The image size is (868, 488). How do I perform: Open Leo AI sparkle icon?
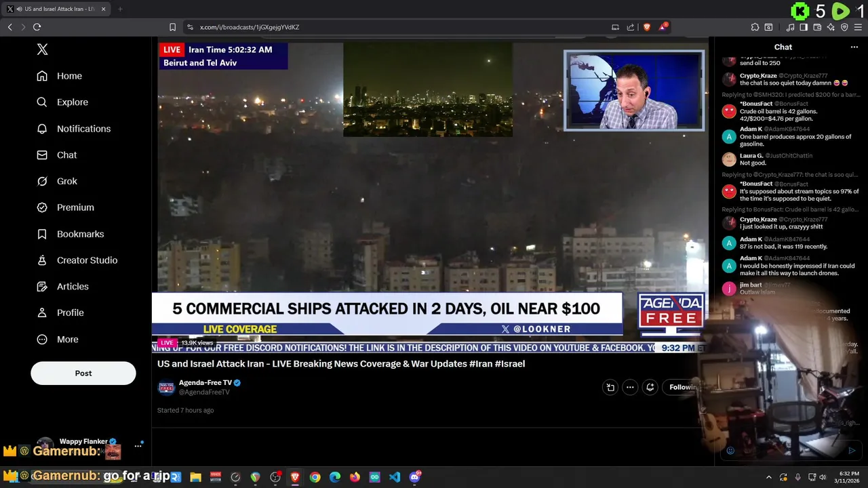(x=831, y=27)
